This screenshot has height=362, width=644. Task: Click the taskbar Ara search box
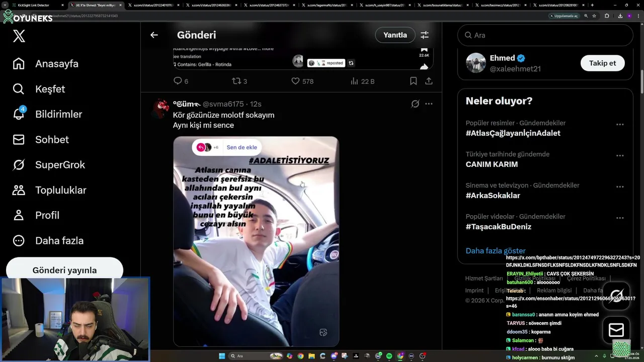pos(256,356)
